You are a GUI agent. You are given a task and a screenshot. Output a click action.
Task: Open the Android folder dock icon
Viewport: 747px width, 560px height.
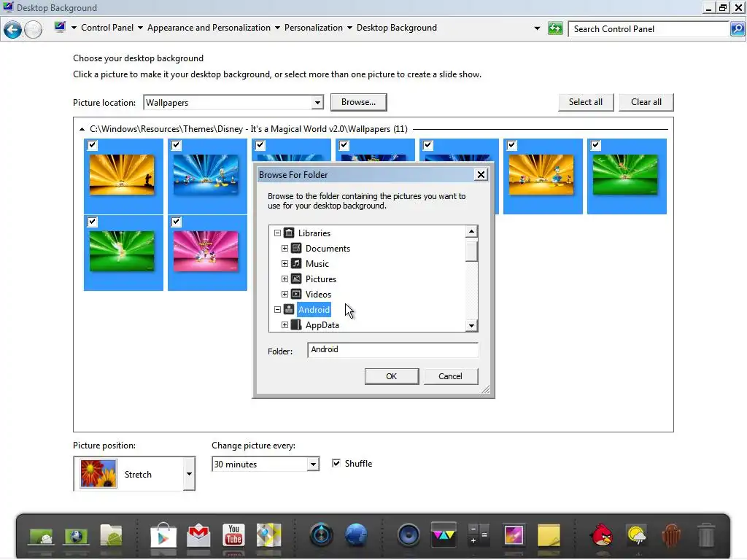(111, 536)
